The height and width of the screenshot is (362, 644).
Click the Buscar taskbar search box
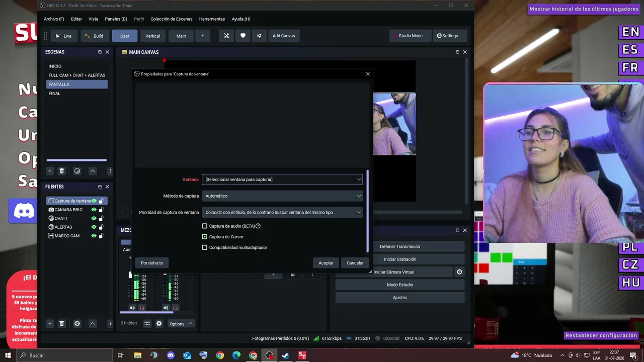click(x=64, y=355)
